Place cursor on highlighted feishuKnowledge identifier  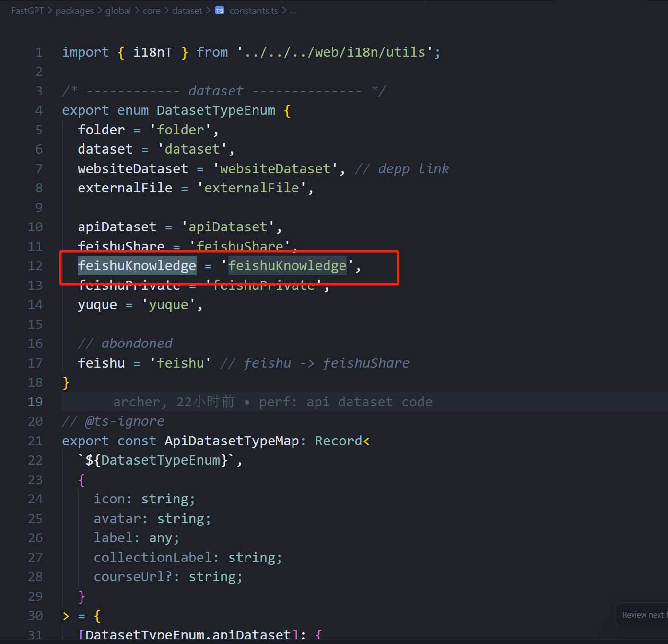coord(137,266)
